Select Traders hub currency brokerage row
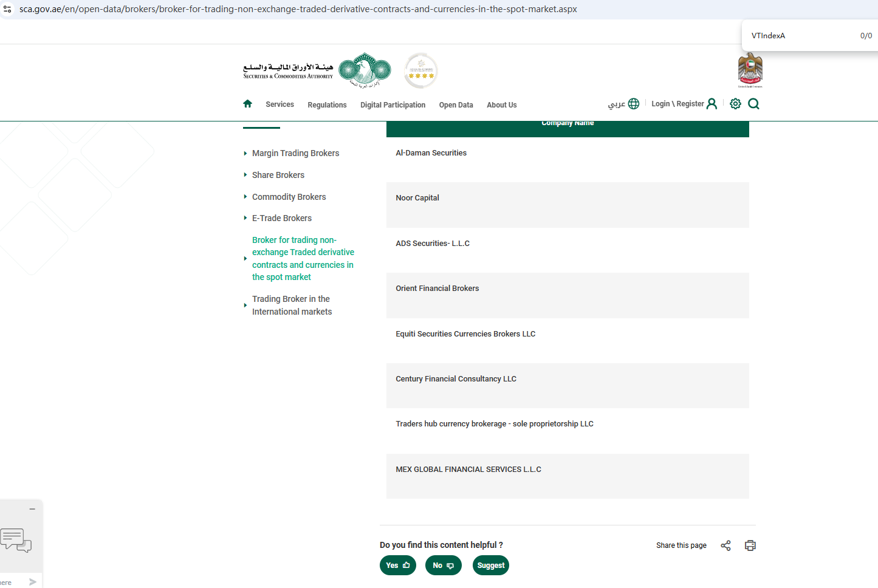878x588 pixels. 568,431
